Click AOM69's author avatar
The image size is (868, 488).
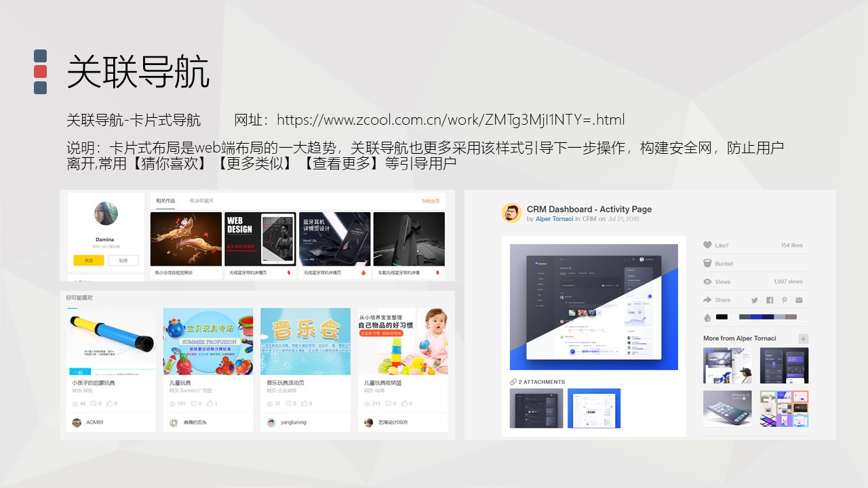click(x=77, y=422)
